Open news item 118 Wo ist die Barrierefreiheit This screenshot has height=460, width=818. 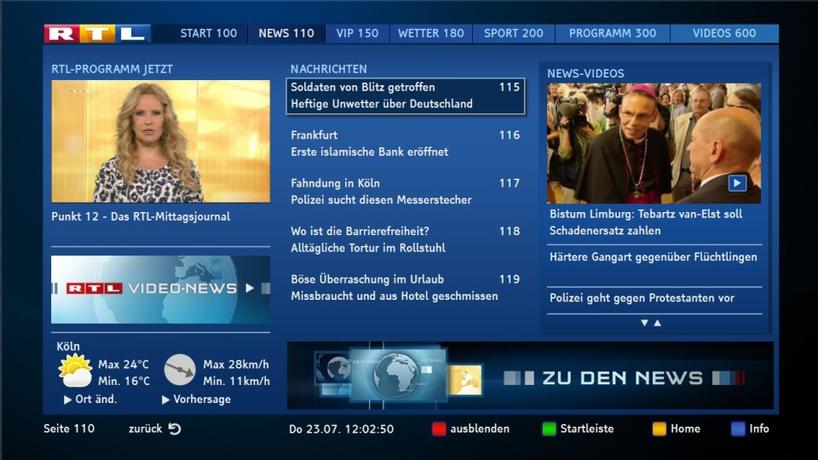click(x=405, y=239)
